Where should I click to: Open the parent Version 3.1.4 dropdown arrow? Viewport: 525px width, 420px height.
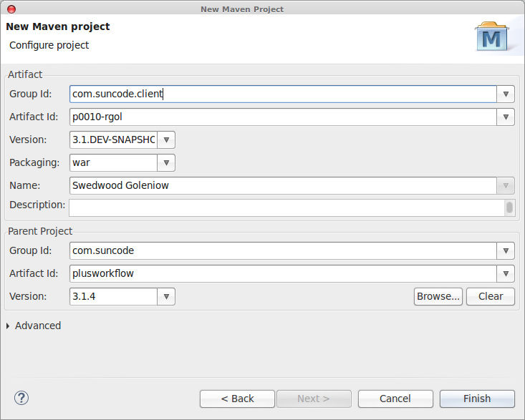click(166, 297)
